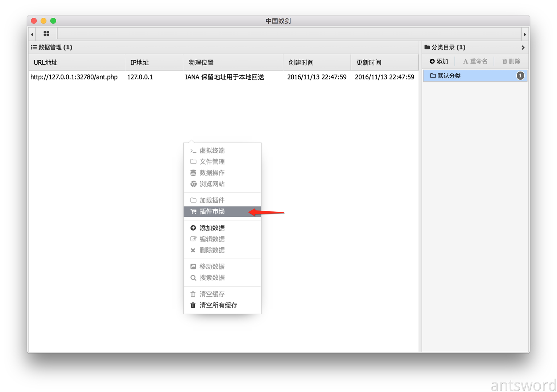
Task: Click the plus icon beside 添加数据
Action: click(193, 228)
